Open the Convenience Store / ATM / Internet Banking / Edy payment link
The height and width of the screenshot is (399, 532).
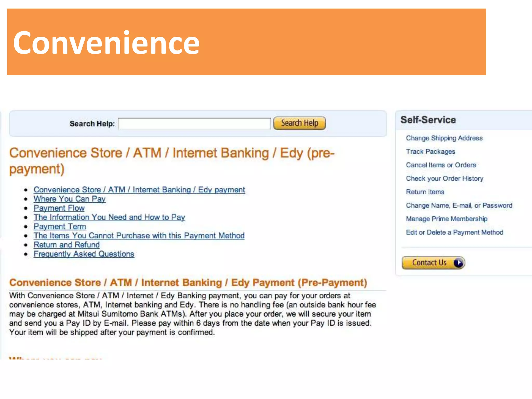coord(139,190)
